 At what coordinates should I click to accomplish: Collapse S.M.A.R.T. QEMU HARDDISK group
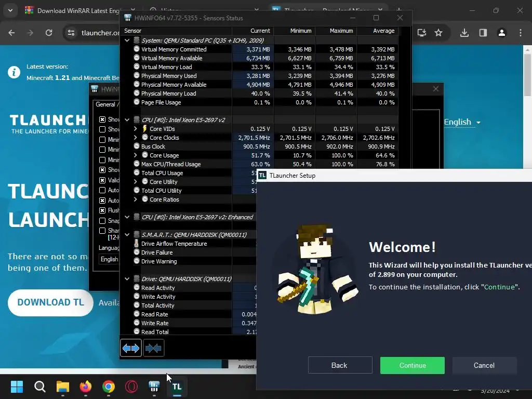coord(127,234)
